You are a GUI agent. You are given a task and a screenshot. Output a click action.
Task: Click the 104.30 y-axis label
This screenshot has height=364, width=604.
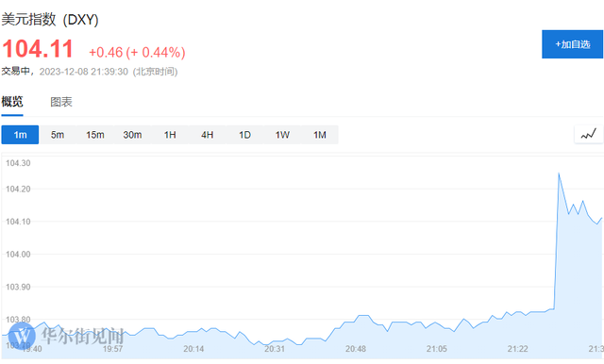click(x=18, y=163)
